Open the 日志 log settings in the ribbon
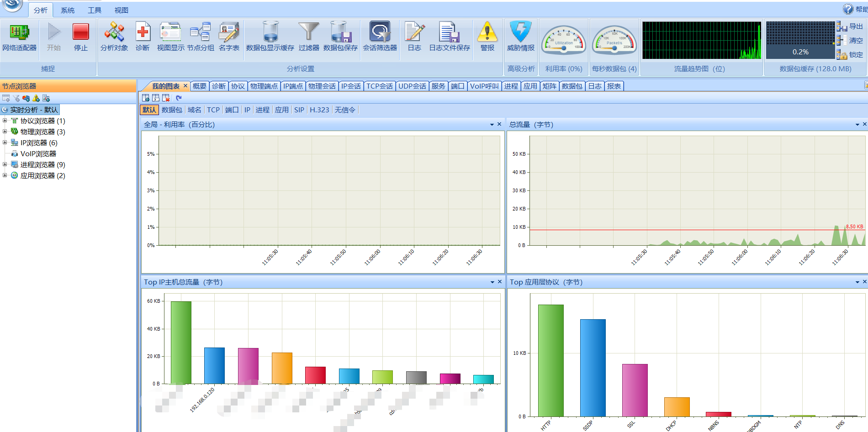This screenshot has width=868, height=432. 414,37
